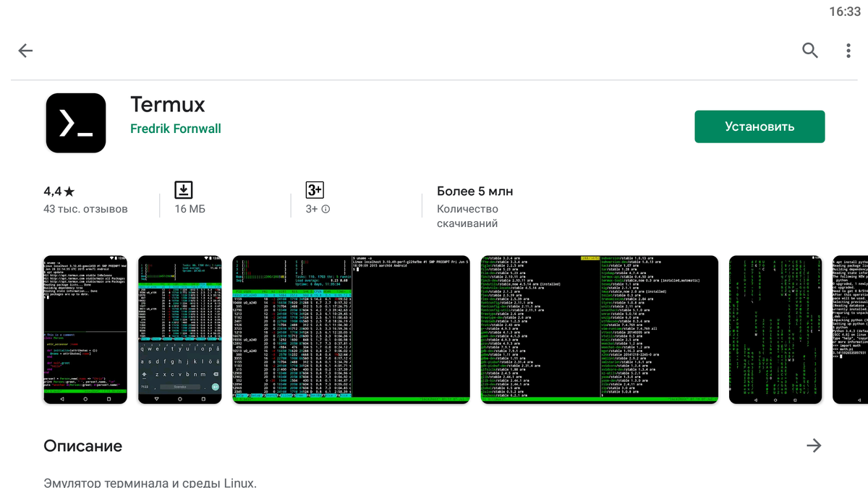Expand Описание with the arrow

point(814,445)
